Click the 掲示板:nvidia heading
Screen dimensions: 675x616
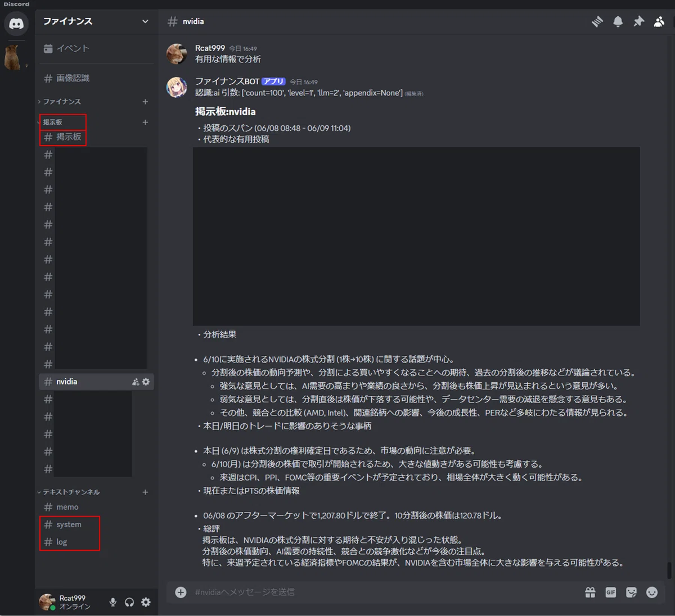point(226,111)
